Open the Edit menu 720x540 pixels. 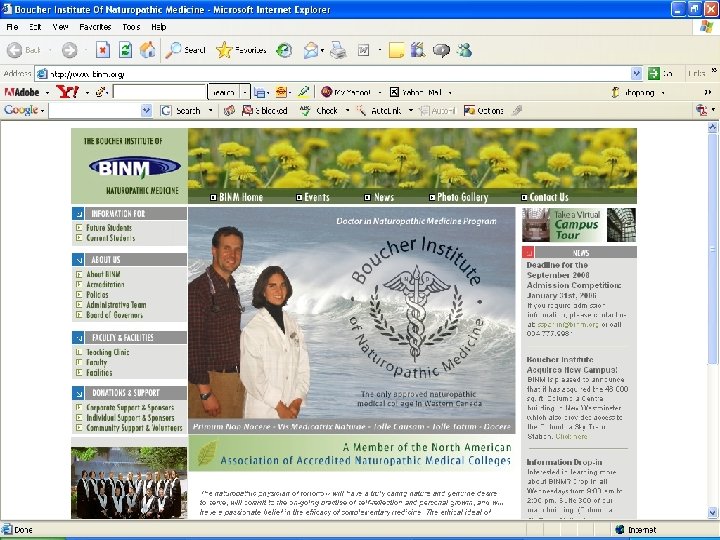coord(35,27)
